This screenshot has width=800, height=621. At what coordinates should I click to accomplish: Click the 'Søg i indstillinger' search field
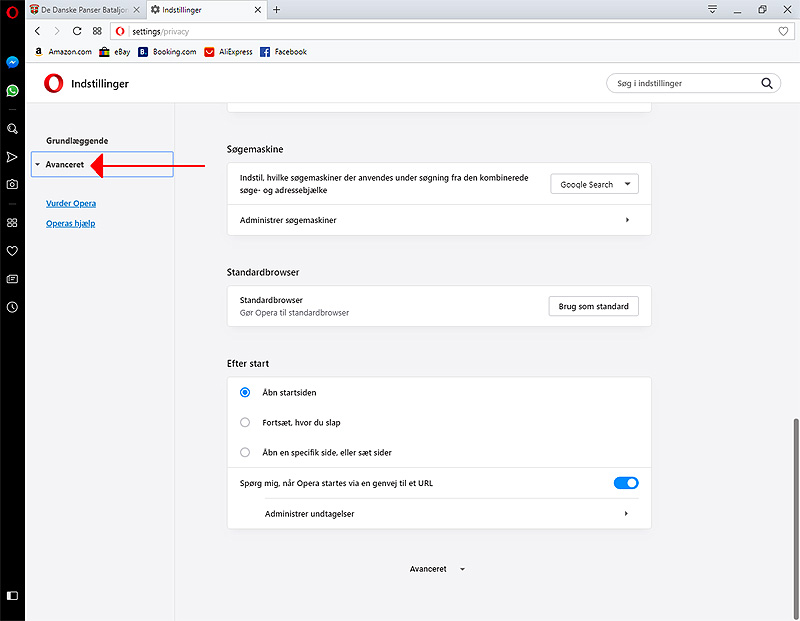[685, 84]
